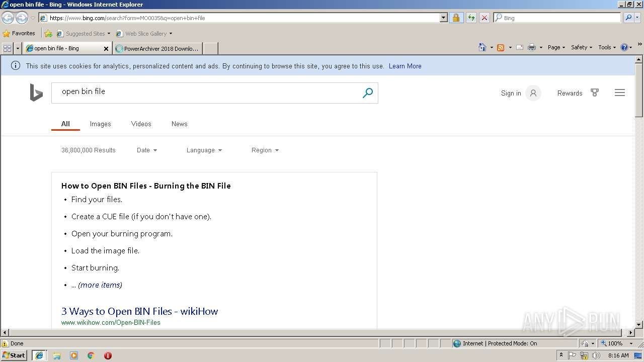The width and height of the screenshot is (644, 362).
Task: Open Windows Explorer folder taskbar icon
Action: coord(57,355)
